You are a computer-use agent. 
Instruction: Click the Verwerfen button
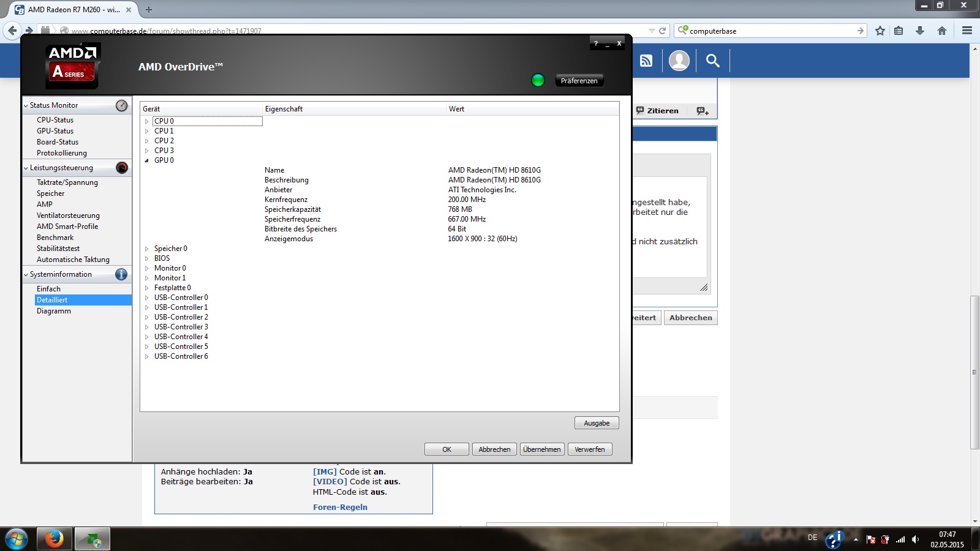(x=590, y=449)
